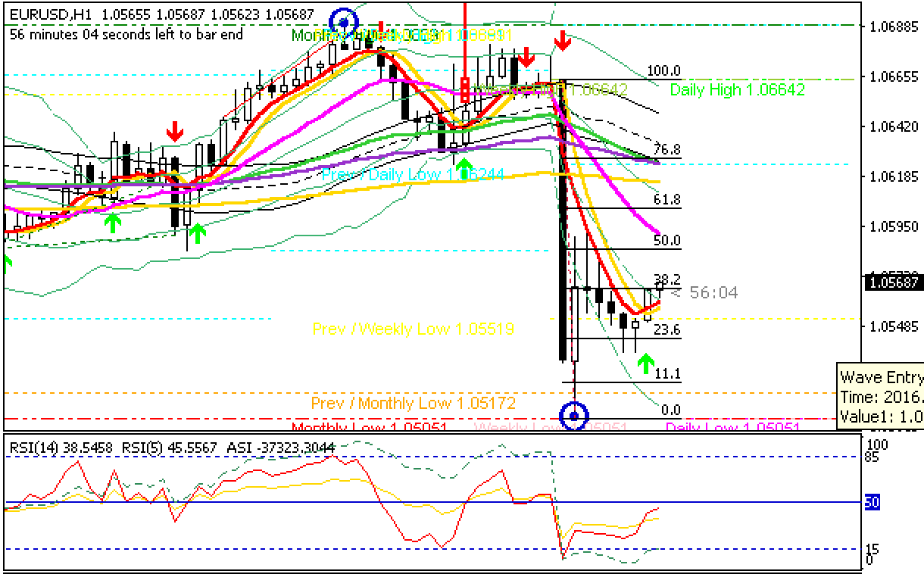Click the '56 minutes 04 seconds left to bar end' text

(127, 34)
